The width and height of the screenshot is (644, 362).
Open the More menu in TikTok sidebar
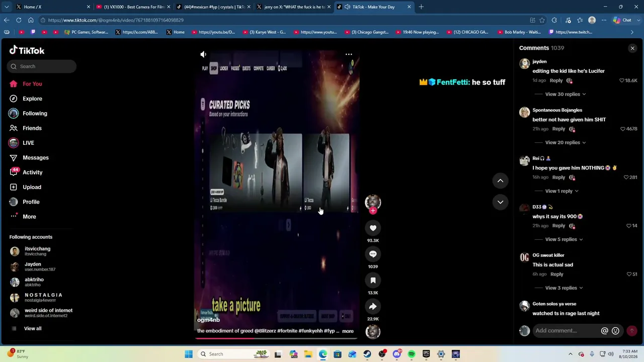tap(29, 217)
